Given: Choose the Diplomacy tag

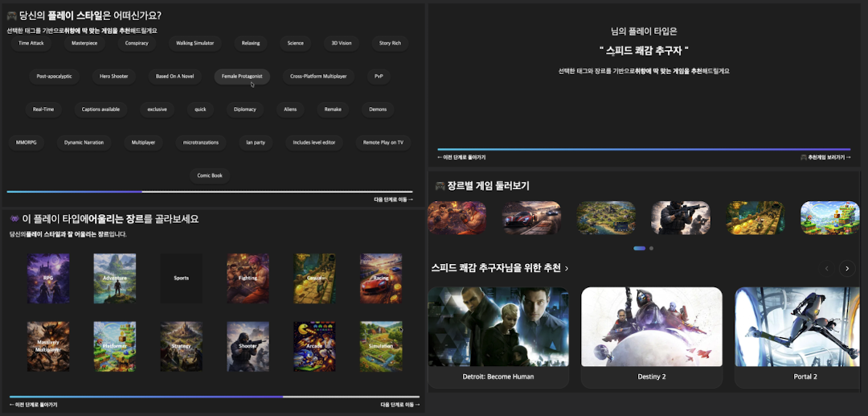Looking at the screenshot, I should (x=245, y=109).
